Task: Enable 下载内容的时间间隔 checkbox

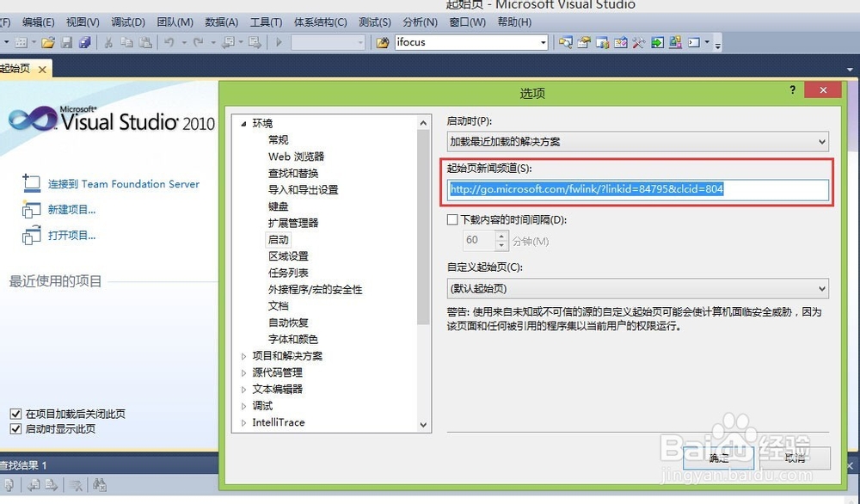Action: coord(452,220)
